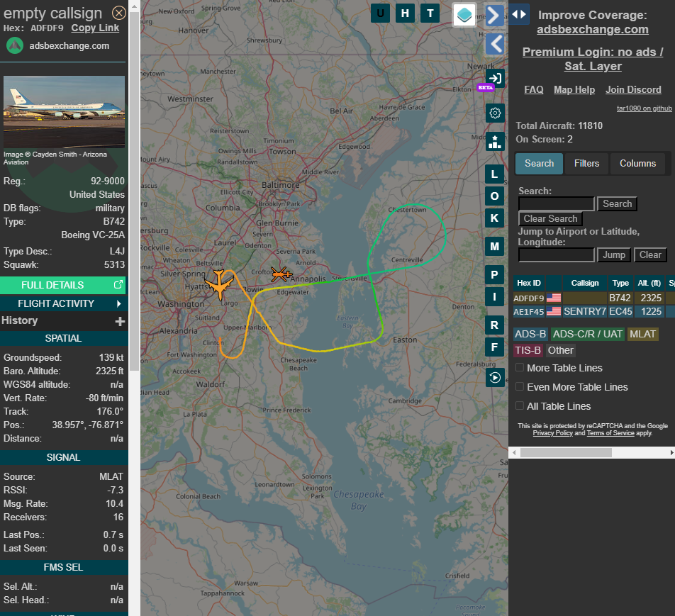Image resolution: width=675 pixels, height=616 pixels.
Task: Sort table by Callsign column
Action: coord(584,283)
